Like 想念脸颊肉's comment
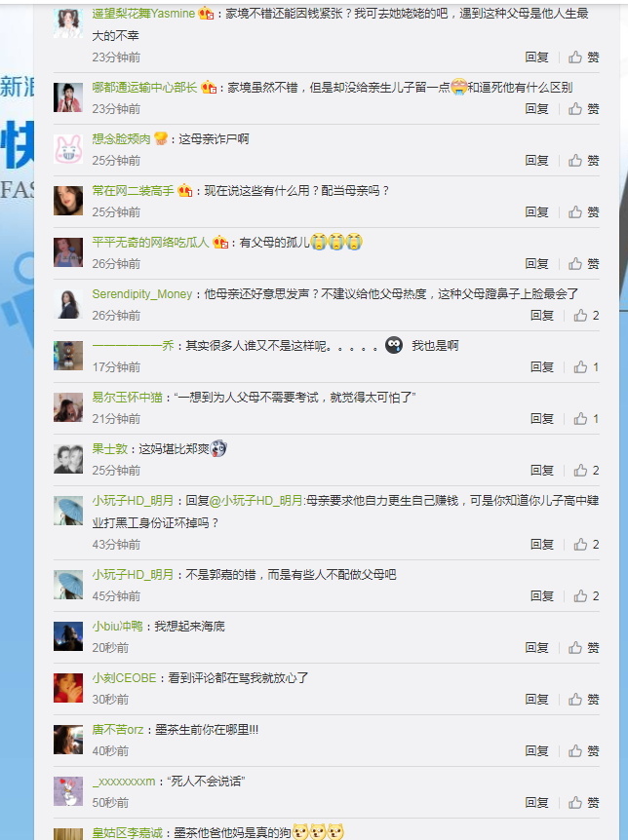 583,161
